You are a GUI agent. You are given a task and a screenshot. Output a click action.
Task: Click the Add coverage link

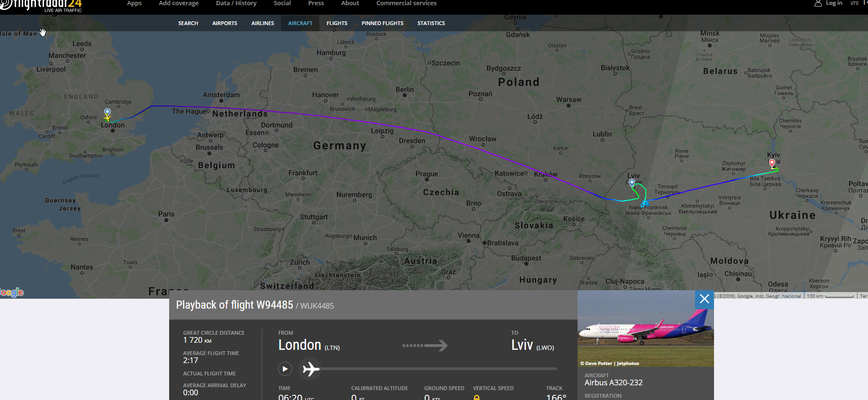(179, 3)
